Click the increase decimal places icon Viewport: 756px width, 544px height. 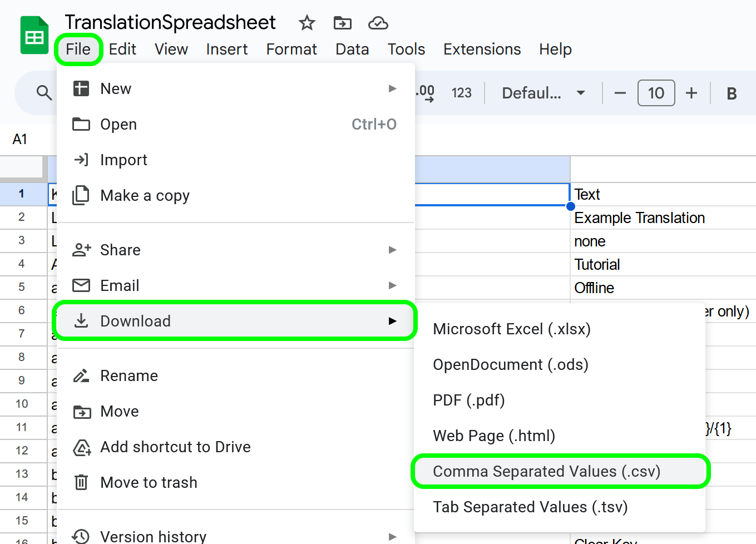pyautogui.click(x=426, y=93)
